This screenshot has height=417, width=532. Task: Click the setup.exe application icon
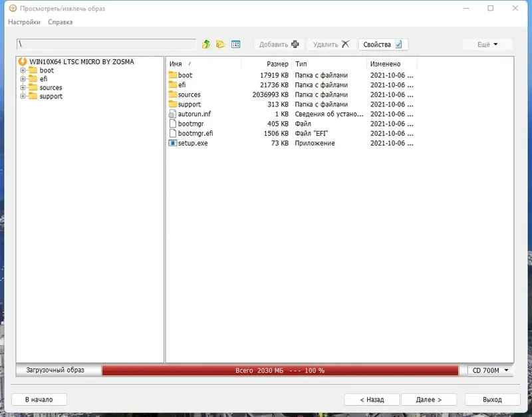(173, 143)
